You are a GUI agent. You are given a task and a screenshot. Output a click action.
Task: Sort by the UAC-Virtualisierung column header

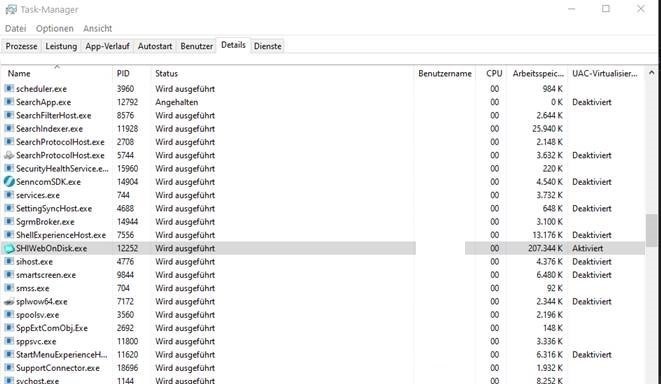click(606, 73)
